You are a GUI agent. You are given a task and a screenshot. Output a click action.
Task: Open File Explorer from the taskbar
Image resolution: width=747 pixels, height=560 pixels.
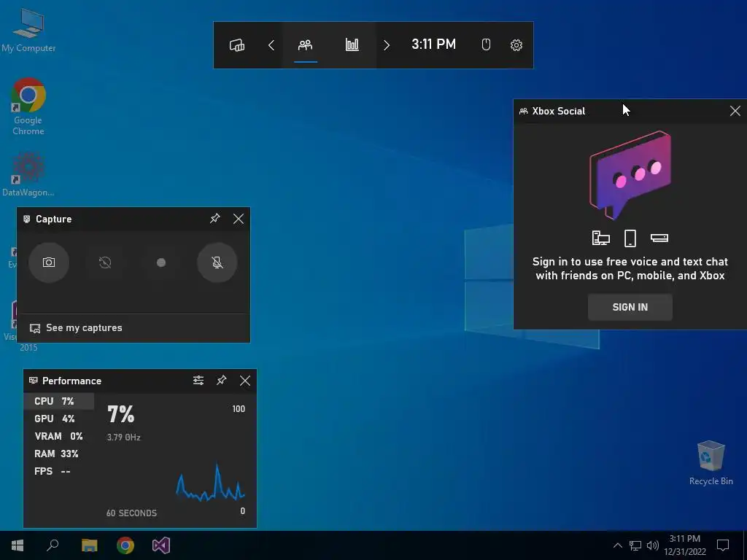pyautogui.click(x=89, y=545)
